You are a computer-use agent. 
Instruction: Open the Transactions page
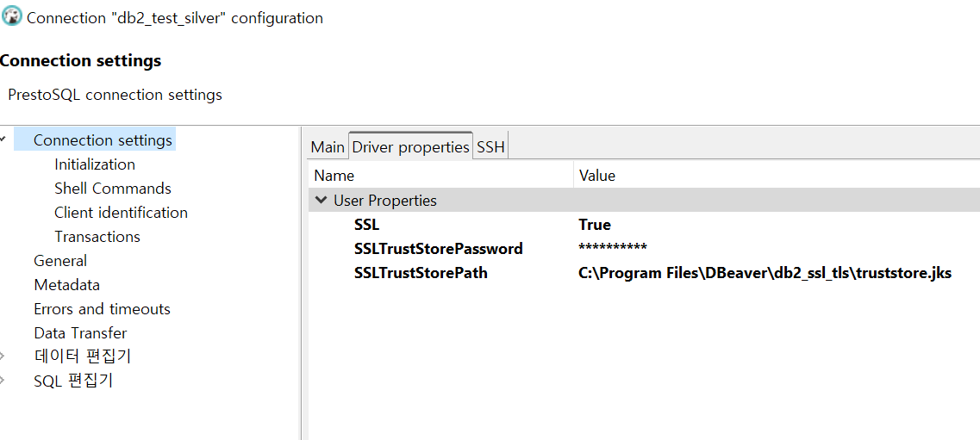click(97, 237)
